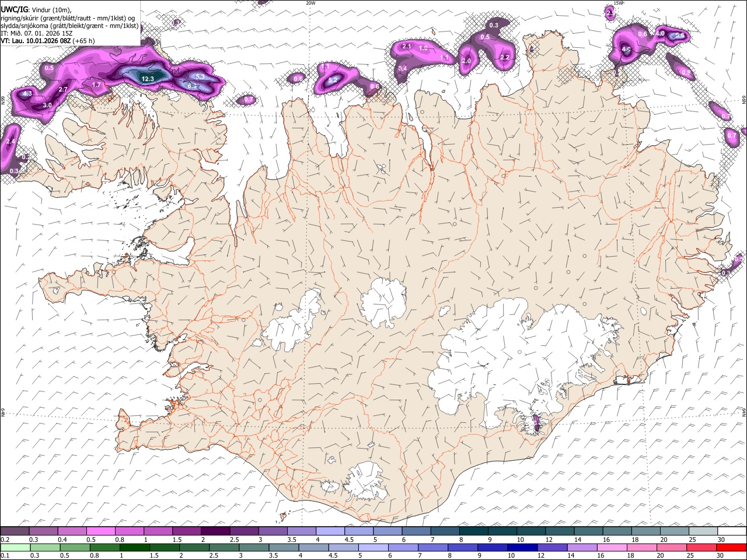The height and width of the screenshot is (560, 747).
Task: Click the 'slydda/snjókoma' legend description line
Action: (x=69, y=26)
